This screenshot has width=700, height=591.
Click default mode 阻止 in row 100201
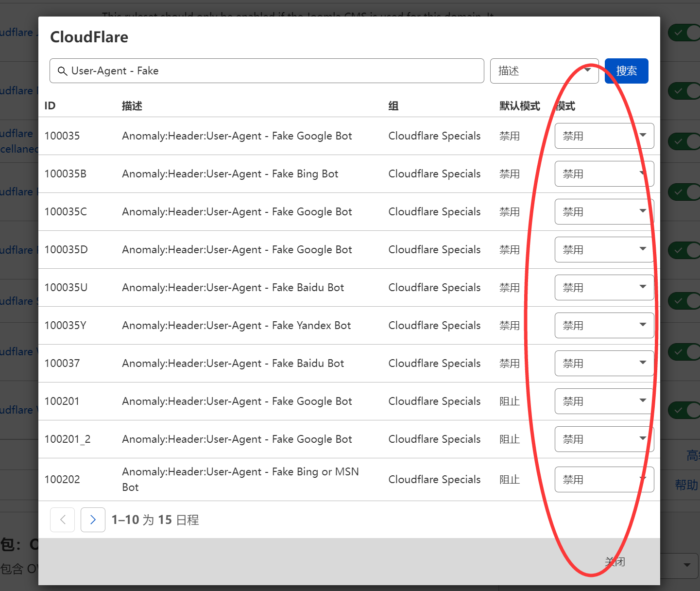coord(510,401)
